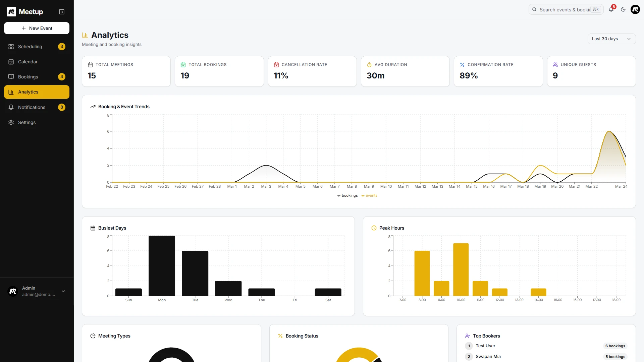
Task: Click the Top Bookers user icon
Action: click(x=468, y=336)
